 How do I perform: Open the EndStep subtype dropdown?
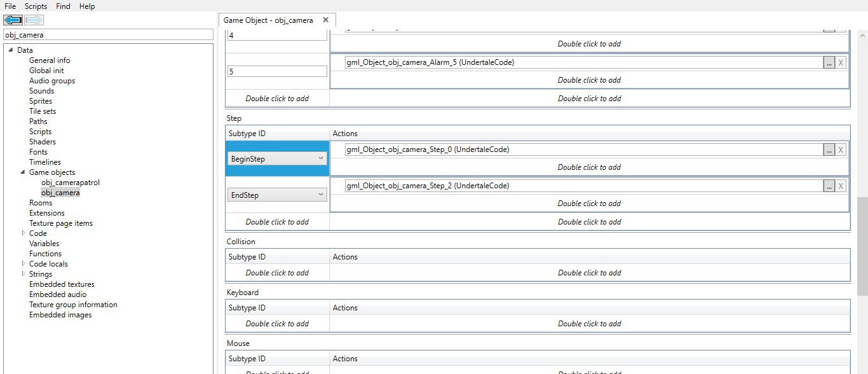pos(277,195)
